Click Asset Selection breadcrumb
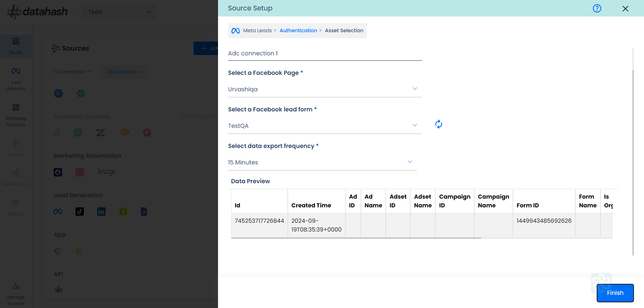Viewport: 644px width, 308px height. (x=344, y=31)
